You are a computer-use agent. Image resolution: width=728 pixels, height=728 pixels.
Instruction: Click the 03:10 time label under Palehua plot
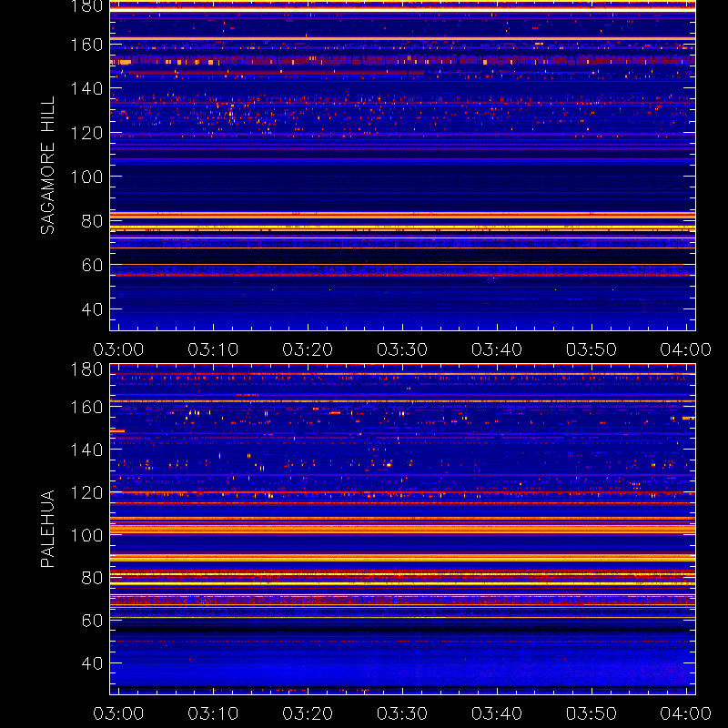click(213, 713)
